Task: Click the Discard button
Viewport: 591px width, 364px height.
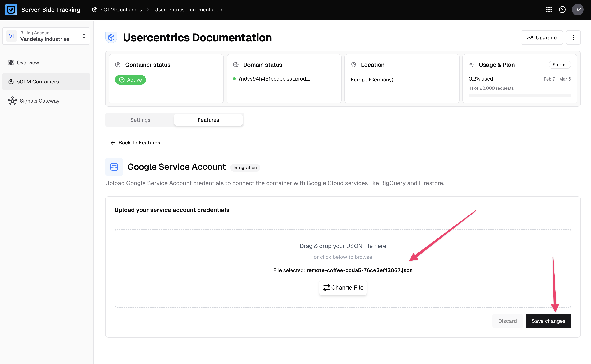Action: (x=507, y=321)
